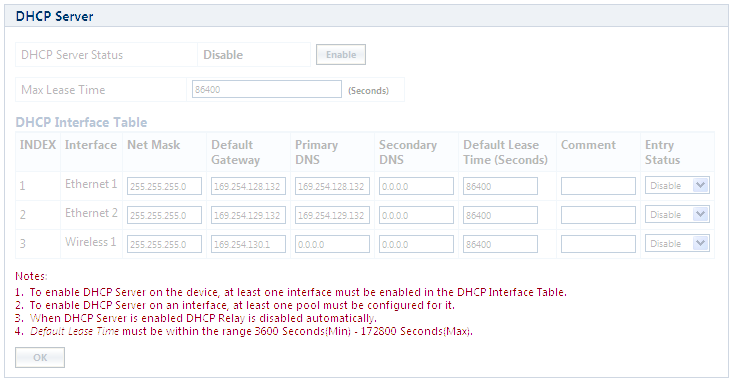Click the 'Net Mask' column header

point(154,145)
